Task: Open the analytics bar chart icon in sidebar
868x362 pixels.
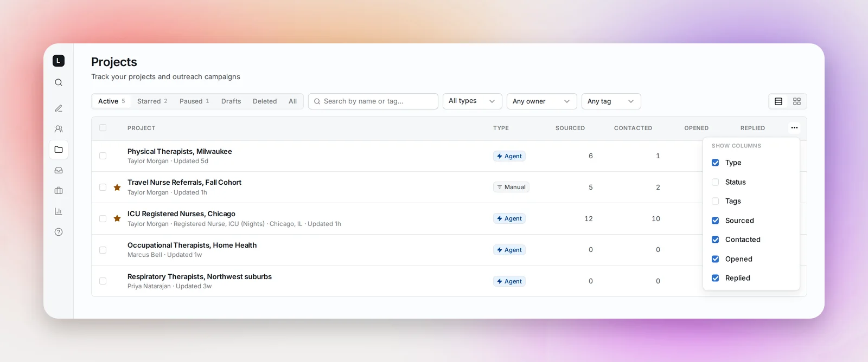Action: [x=59, y=211]
